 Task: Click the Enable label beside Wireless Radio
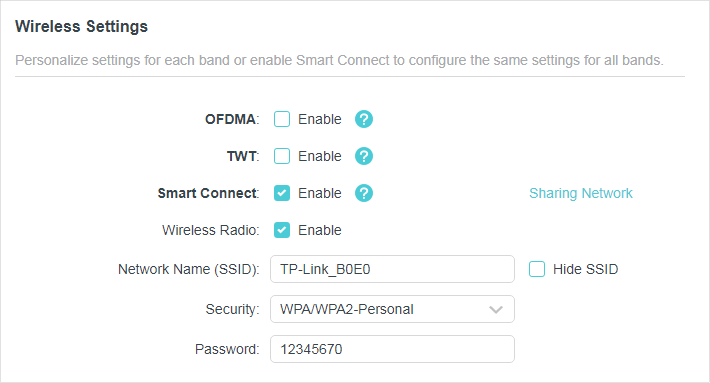(320, 230)
